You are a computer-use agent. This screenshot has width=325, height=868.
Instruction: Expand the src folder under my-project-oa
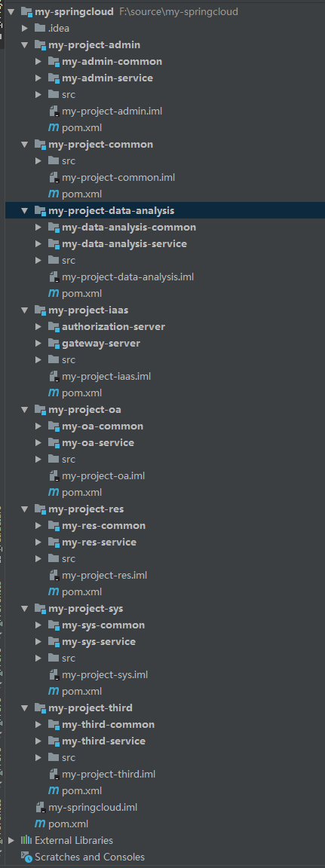(x=38, y=460)
